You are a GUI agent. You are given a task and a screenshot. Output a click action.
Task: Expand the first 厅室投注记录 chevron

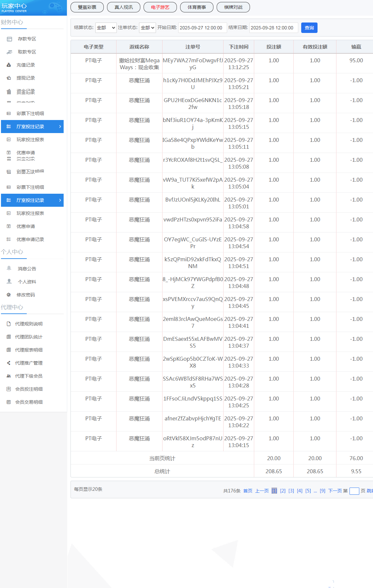tap(60, 127)
